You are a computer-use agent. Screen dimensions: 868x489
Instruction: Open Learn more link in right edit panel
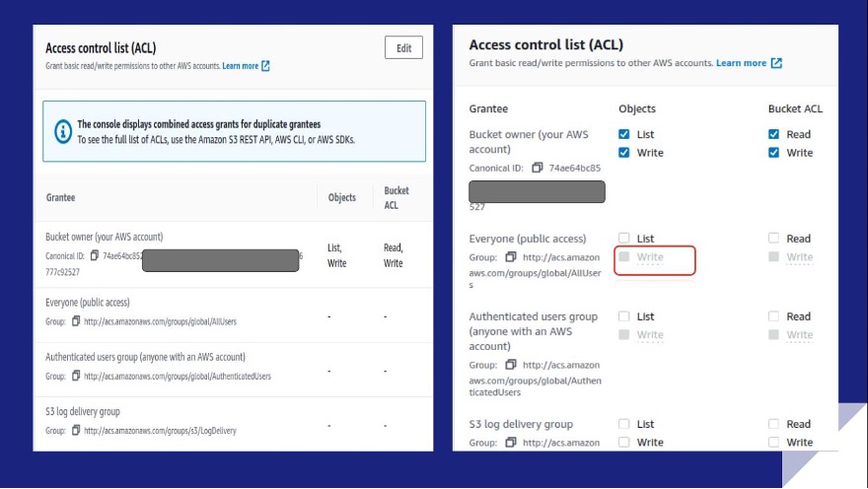pos(741,63)
